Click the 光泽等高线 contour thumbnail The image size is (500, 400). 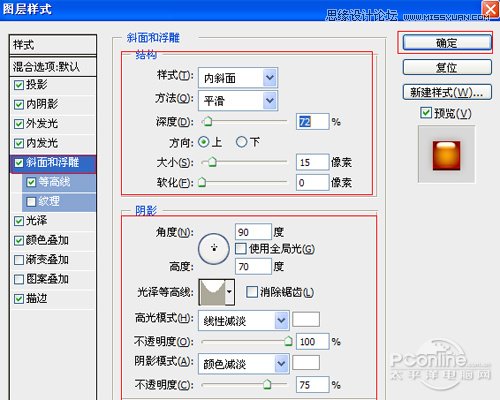click(212, 292)
